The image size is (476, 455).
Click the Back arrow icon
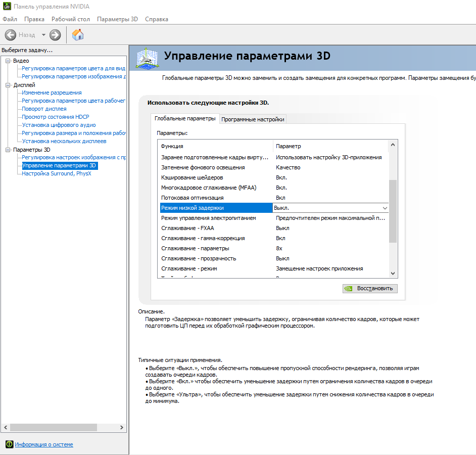click(10, 35)
